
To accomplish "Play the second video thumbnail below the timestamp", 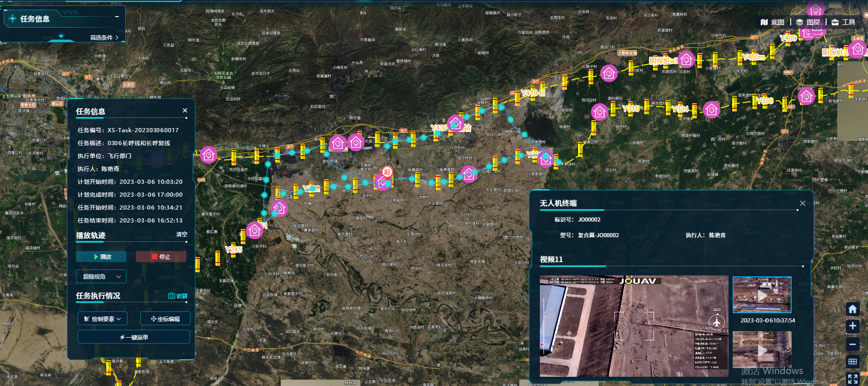I will click(x=762, y=350).
